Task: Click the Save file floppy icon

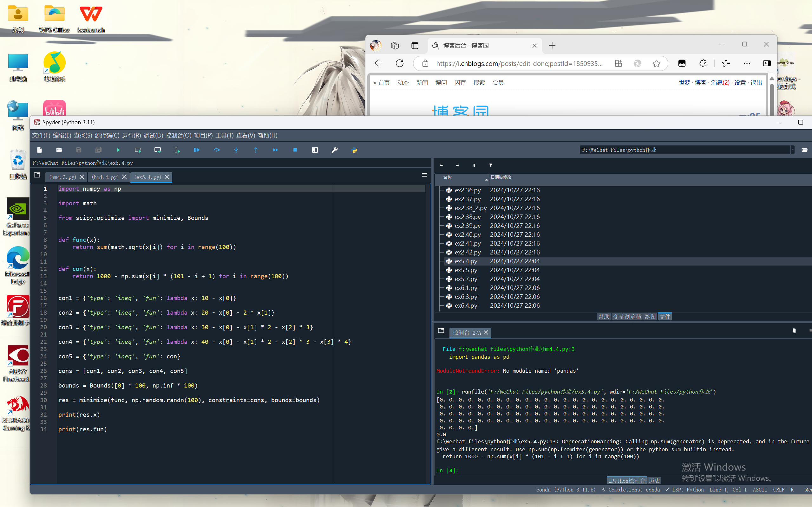Action: (x=79, y=150)
